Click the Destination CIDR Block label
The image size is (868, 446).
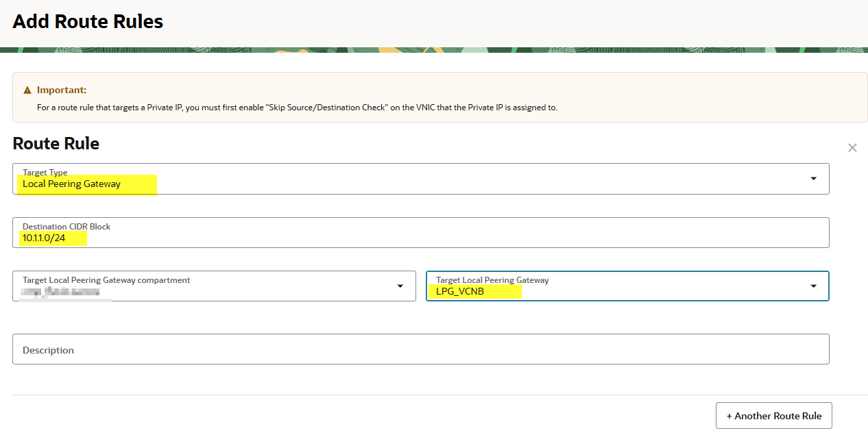point(67,227)
